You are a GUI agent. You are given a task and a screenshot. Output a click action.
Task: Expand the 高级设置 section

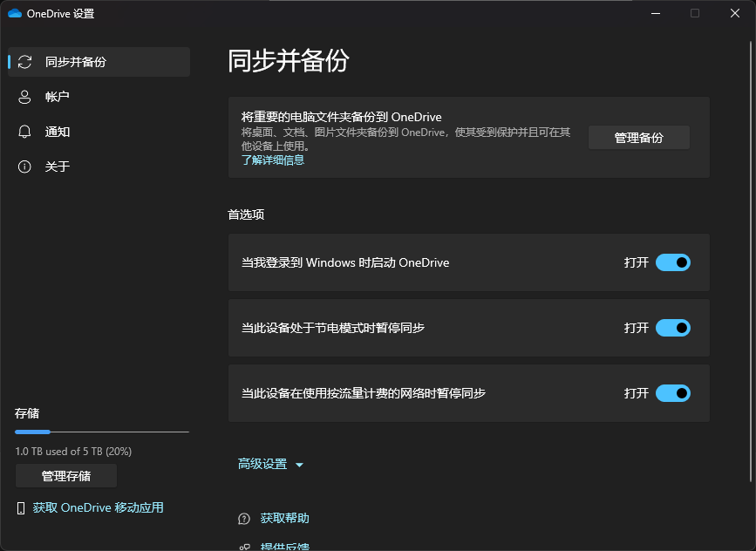[x=270, y=464]
